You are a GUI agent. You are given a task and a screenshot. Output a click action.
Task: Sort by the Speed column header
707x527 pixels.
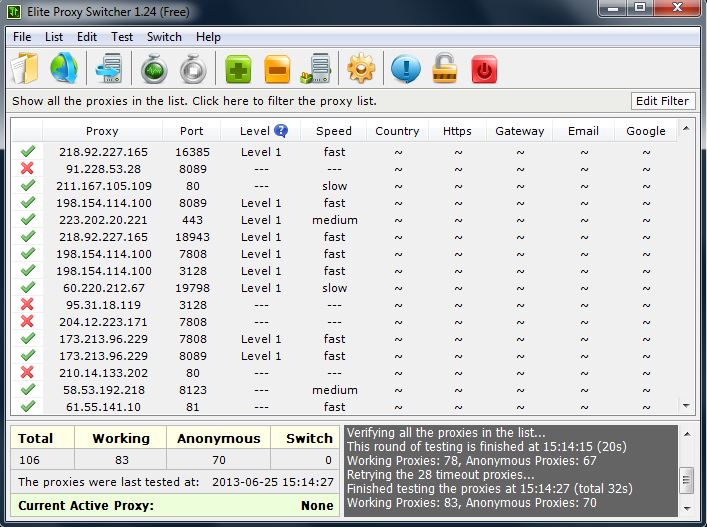(334, 131)
